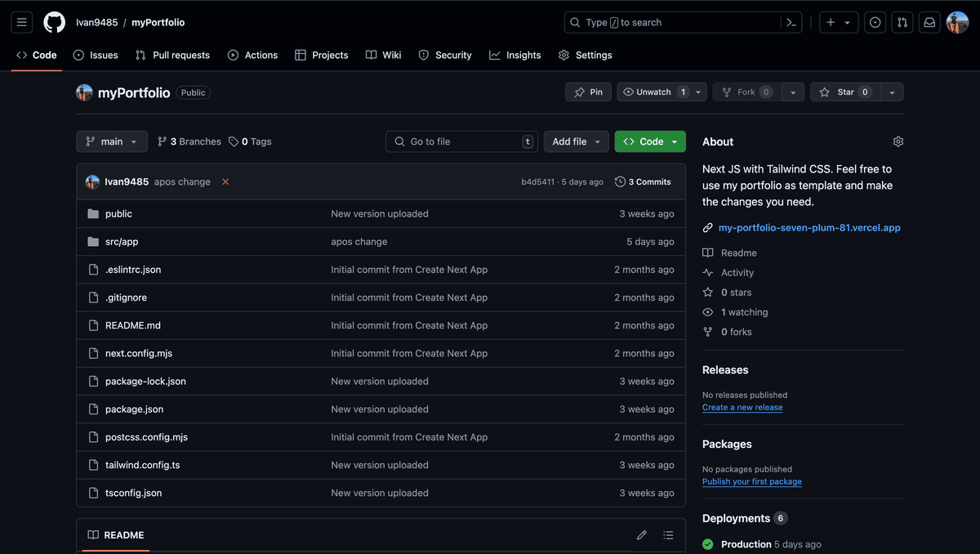This screenshot has width=980, height=554.
Task: Open the README outline list icon
Action: point(668,535)
